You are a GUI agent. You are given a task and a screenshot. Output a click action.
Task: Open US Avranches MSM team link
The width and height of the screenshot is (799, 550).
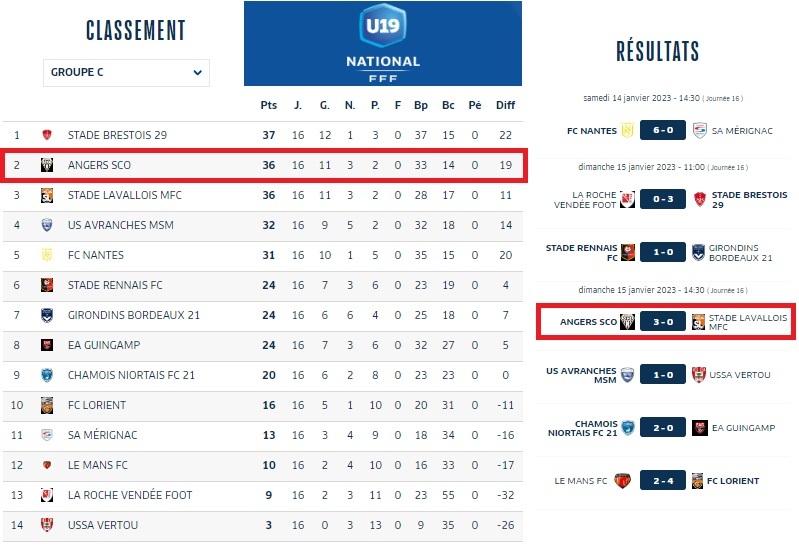pyautogui.click(x=120, y=225)
